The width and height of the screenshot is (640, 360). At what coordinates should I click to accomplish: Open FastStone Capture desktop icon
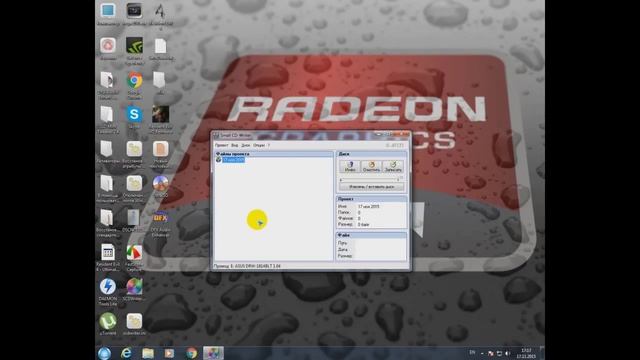(x=134, y=253)
